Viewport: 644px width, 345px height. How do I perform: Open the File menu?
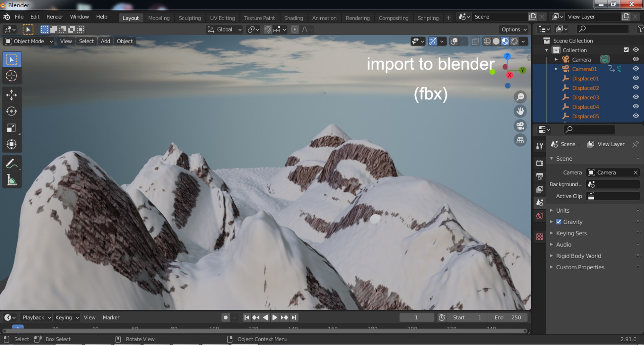click(x=19, y=17)
